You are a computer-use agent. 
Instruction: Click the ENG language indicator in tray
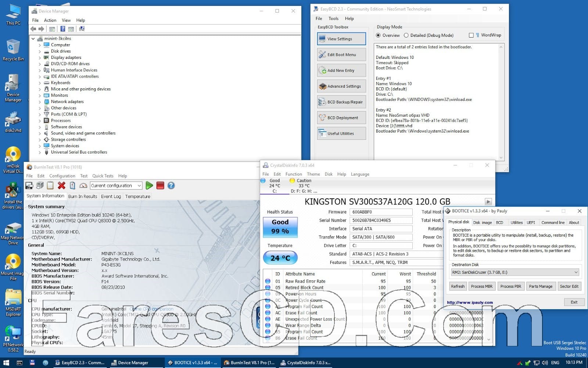click(x=555, y=362)
